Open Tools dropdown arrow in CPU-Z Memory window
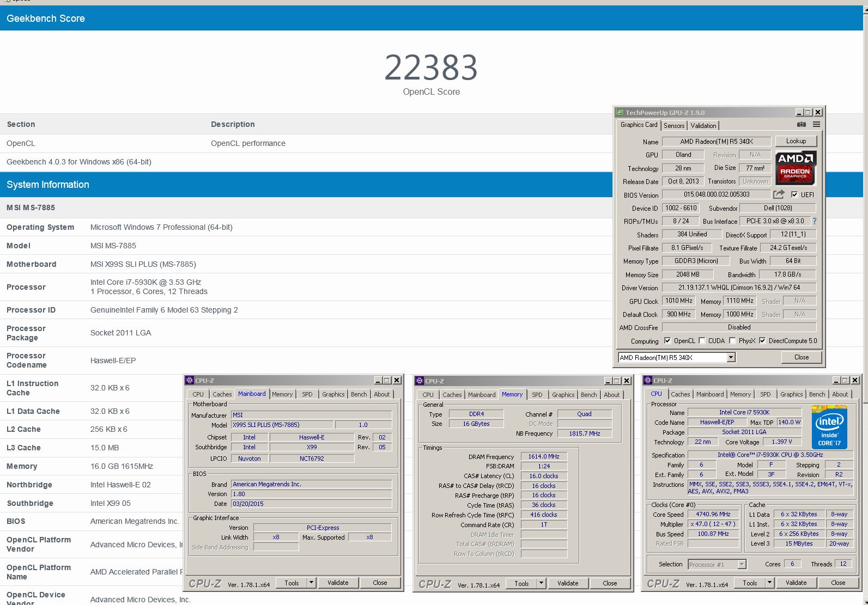Image resolution: width=868 pixels, height=605 pixels. tap(541, 583)
